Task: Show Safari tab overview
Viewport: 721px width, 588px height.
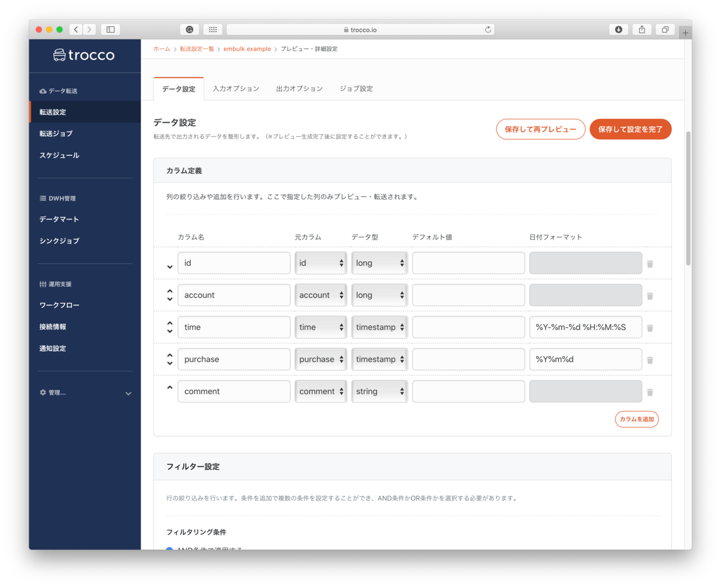Action: pos(665,29)
